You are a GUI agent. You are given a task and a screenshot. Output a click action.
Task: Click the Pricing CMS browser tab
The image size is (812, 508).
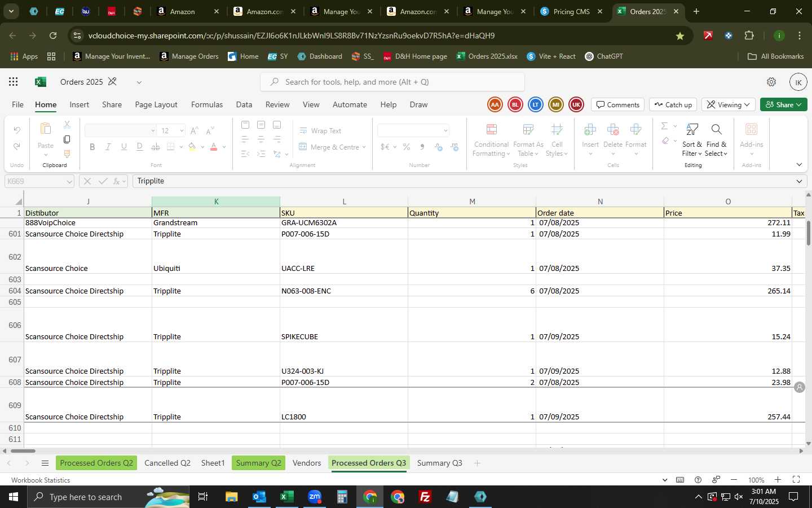(572, 11)
